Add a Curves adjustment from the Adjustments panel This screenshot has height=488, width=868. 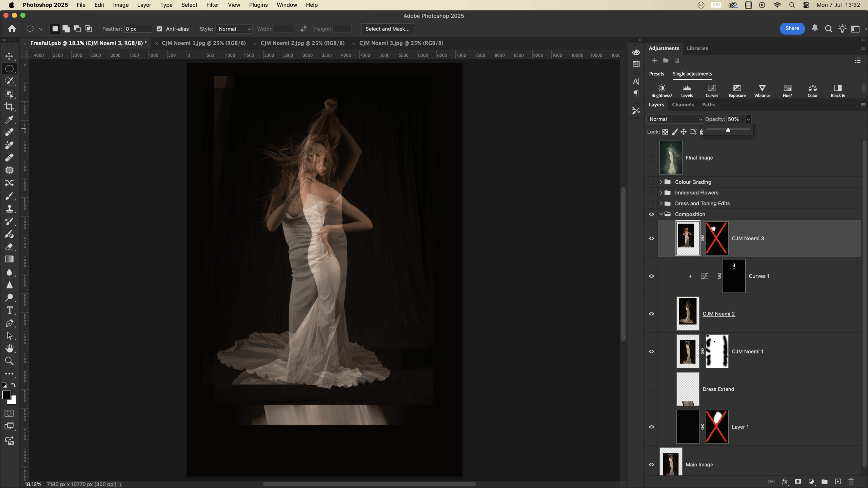pyautogui.click(x=712, y=90)
